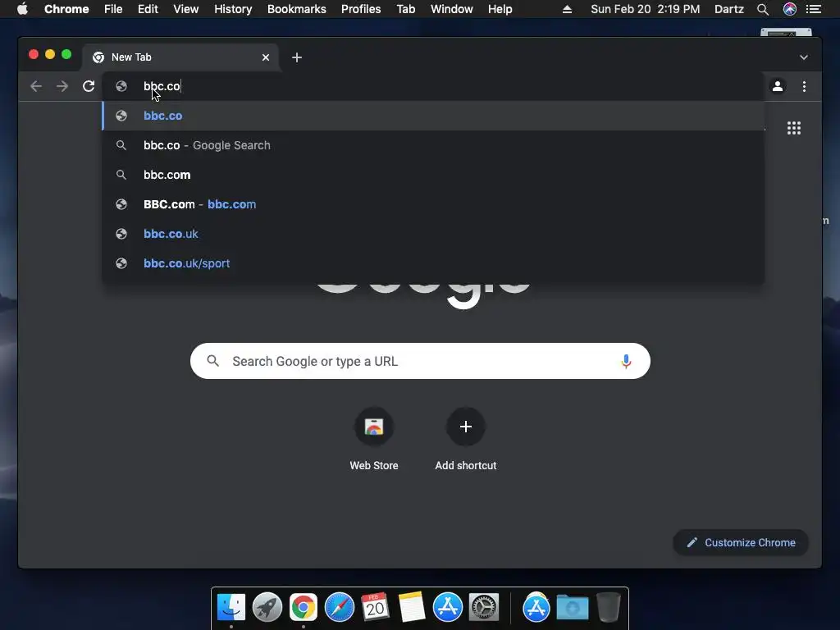Viewport: 840px width, 630px height.
Task: Expand the tab search chevron
Action: [804, 57]
